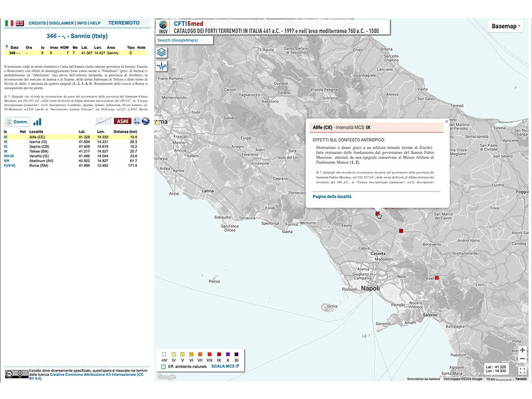The width and height of the screenshot is (532, 399).
Task: Click the INGV logo in map header
Action: (163, 27)
